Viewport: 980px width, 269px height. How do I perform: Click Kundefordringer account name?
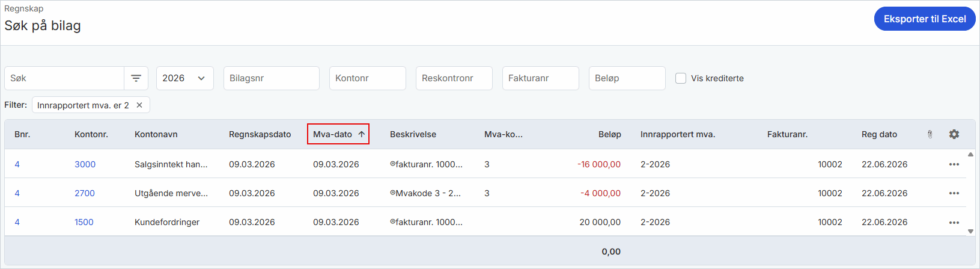tap(167, 222)
